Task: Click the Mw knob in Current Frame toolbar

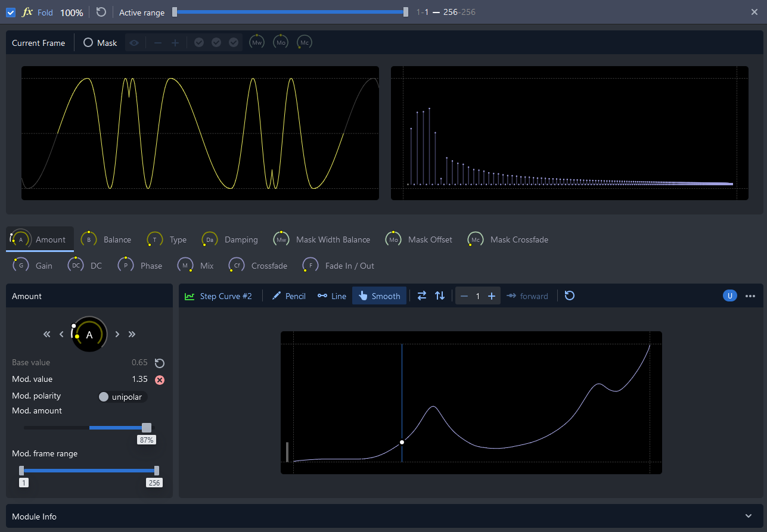Action: [257, 42]
